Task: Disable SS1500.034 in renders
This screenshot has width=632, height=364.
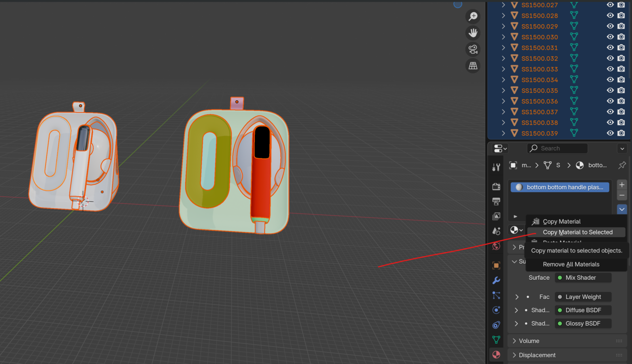Action: pyautogui.click(x=621, y=80)
